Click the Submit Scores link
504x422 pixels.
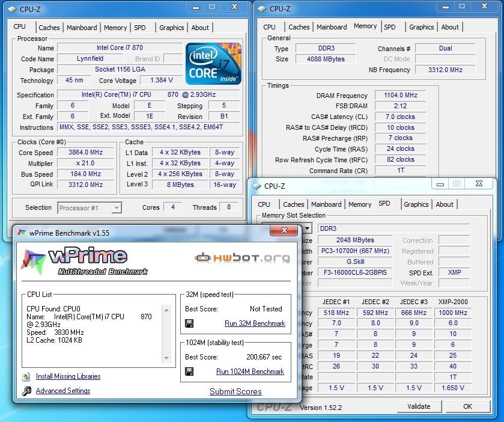coord(235,391)
